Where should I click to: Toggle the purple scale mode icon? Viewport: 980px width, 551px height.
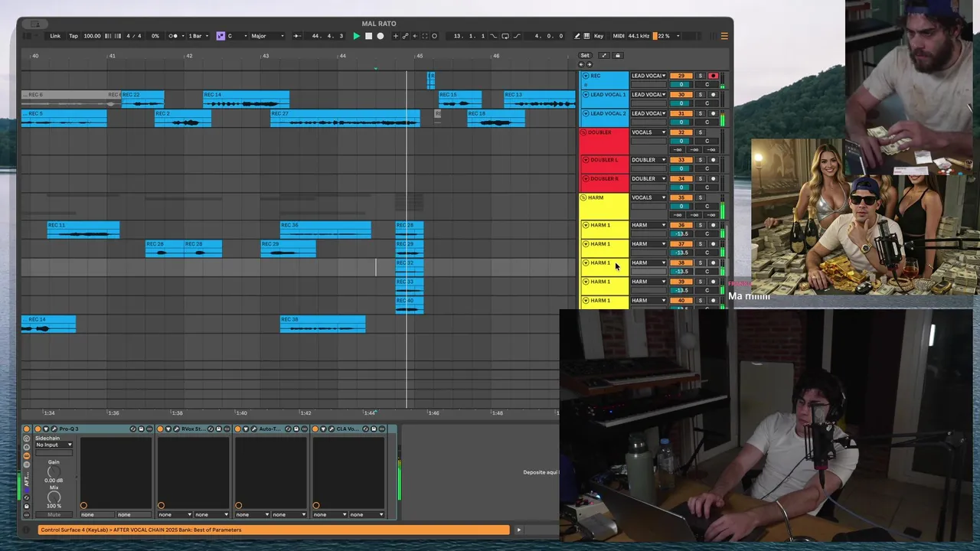220,36
